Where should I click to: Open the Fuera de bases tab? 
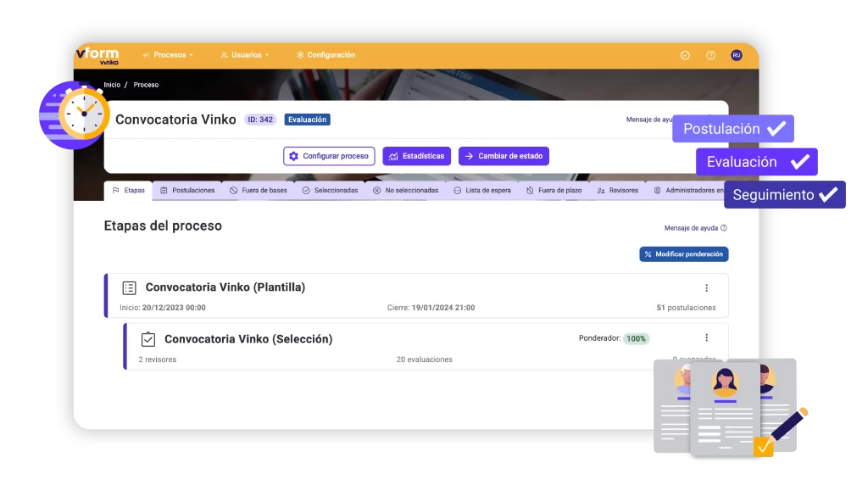pos(259,191)
